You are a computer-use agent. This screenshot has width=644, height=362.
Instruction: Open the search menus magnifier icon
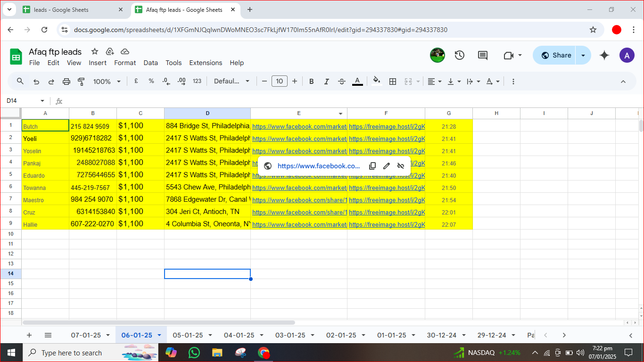[20, 82]
